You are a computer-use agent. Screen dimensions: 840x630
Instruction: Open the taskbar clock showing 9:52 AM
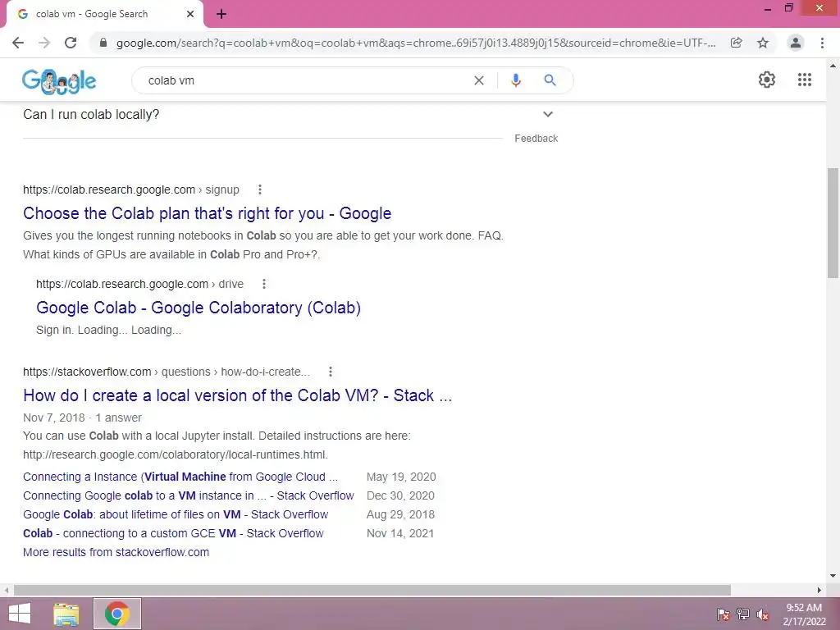[804, 614]
